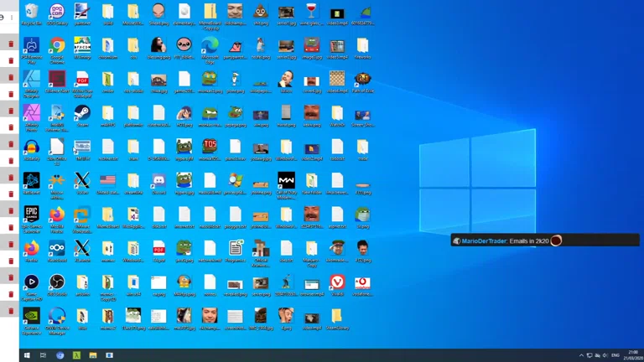Image resolution: width=644 pixels, height=362 pixels.
Task: Click the Steam desktop shortcut
Action: [x=82, y=112]
